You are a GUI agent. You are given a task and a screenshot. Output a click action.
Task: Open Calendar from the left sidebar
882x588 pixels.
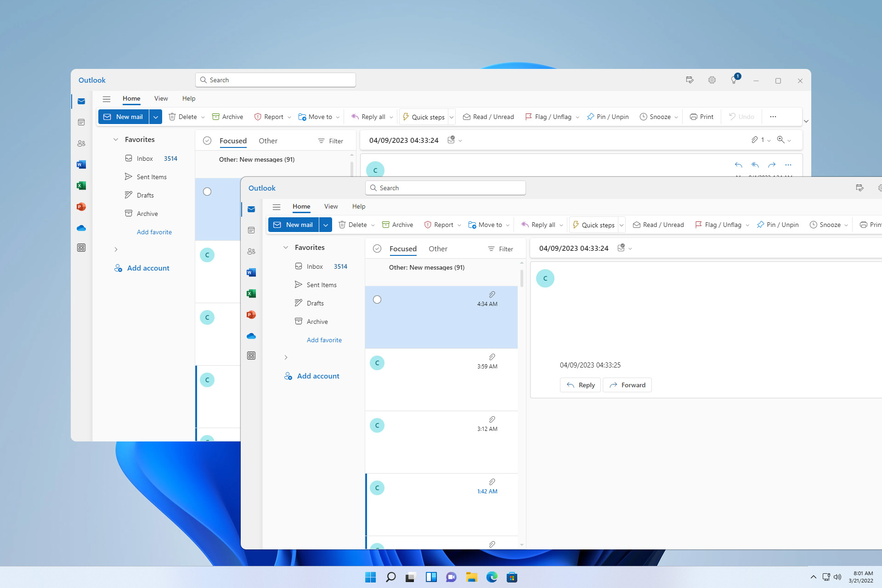251,230
